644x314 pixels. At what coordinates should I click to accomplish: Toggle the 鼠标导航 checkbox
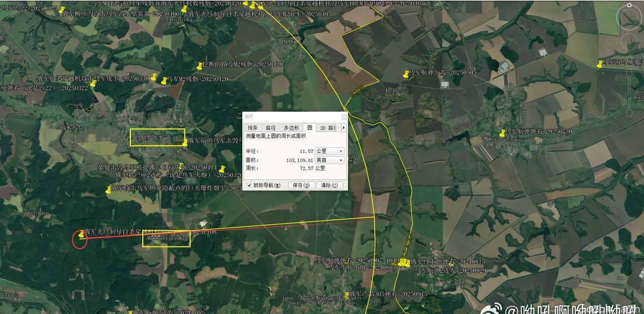[250, 185]
